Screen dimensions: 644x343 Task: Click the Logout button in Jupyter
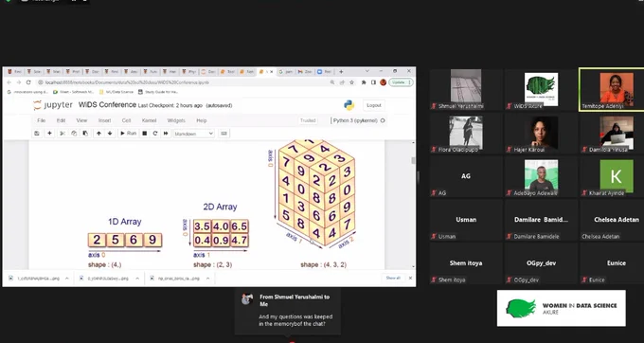tap(374, 105)
